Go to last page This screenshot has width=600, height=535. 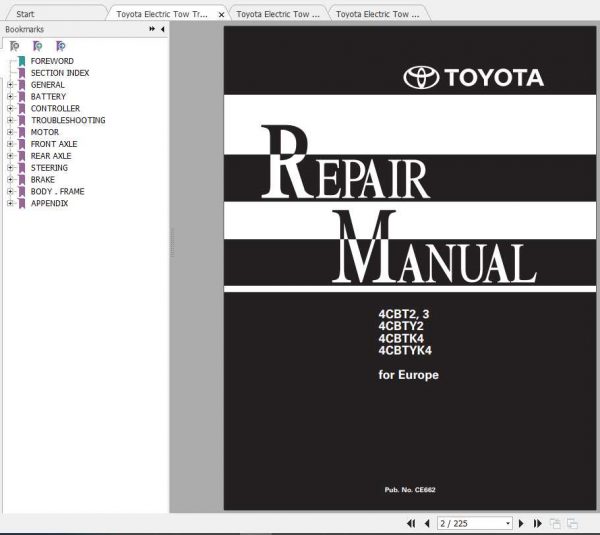point(538,523)
